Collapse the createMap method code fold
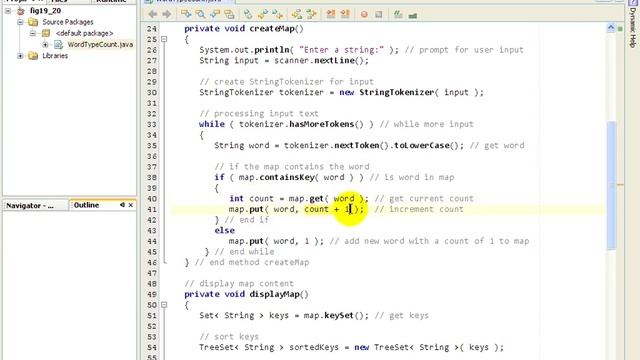640x360 pixels. click(x=164, y=39)
